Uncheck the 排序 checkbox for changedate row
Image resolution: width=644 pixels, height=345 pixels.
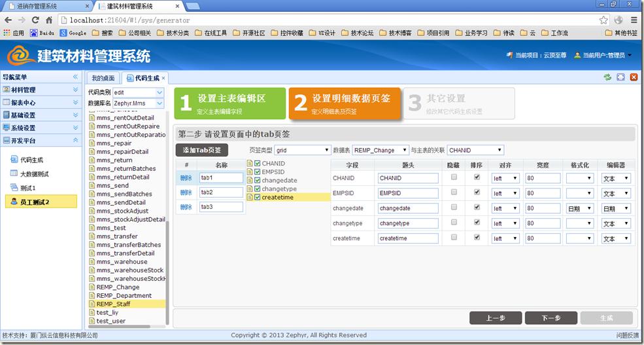[x=476, y=208]
